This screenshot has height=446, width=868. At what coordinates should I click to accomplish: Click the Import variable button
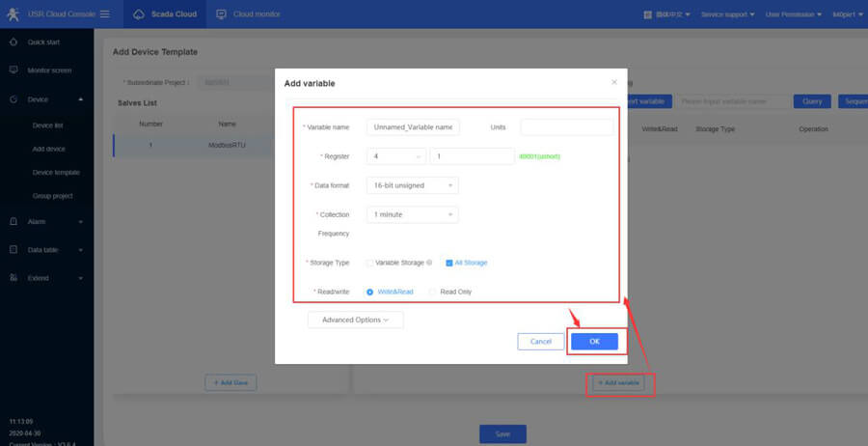(648, 101)
